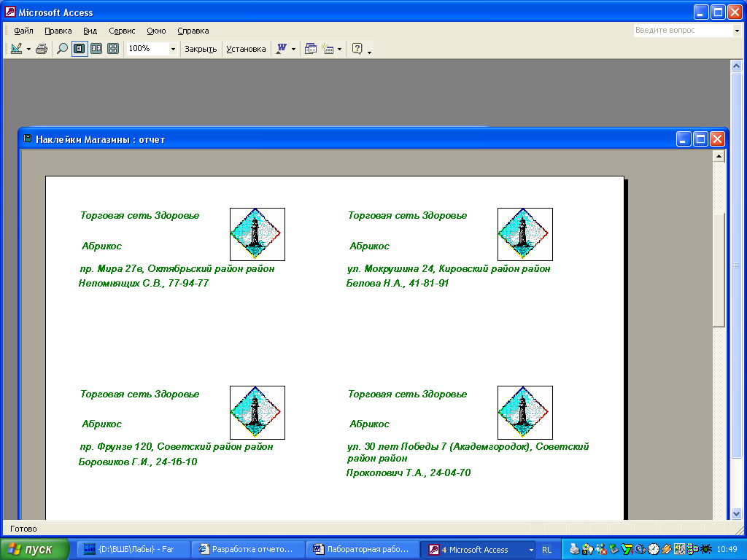Open the View type dropdown arrow
Image resolution: width=747 pixels, height=560 pixels.
[x=28, y=49]
